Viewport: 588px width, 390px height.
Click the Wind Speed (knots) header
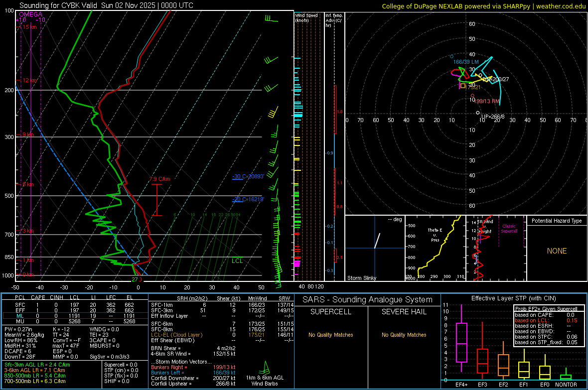[x=306, y=17]
